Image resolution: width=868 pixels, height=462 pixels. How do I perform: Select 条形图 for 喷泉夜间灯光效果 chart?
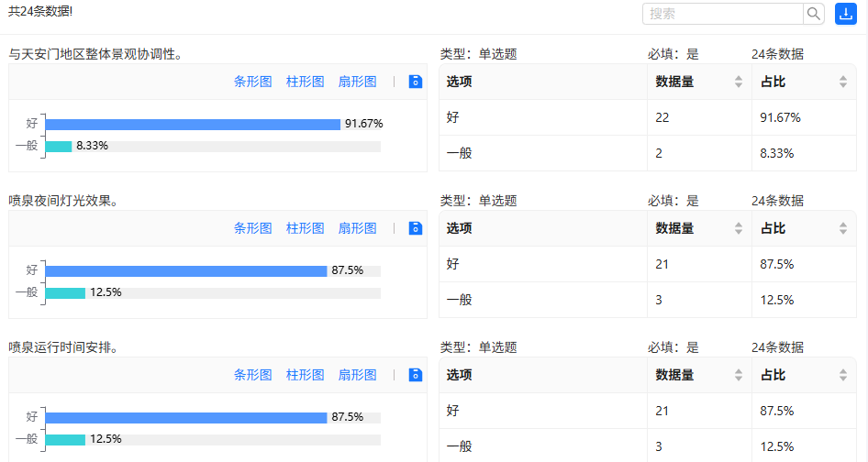253,228
